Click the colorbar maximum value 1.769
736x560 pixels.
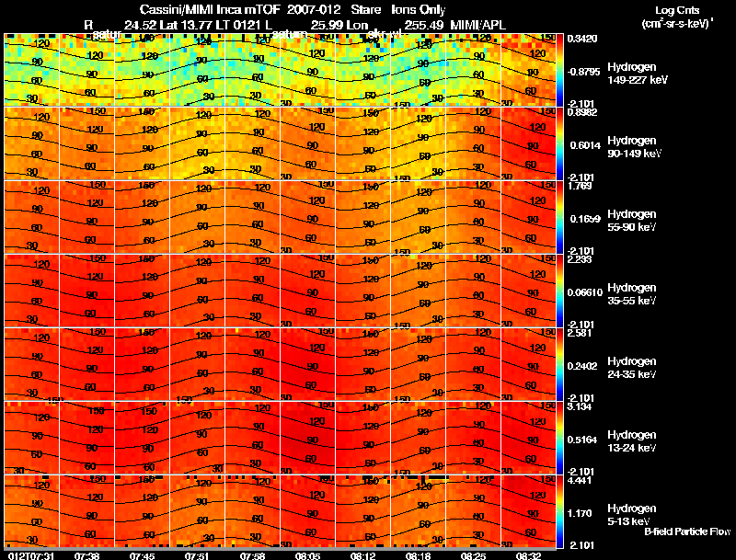click(580, 186)
